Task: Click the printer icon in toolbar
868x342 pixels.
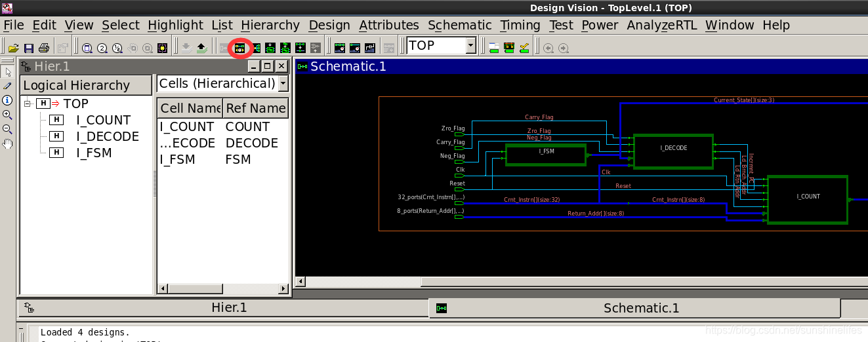Action: 44,48
